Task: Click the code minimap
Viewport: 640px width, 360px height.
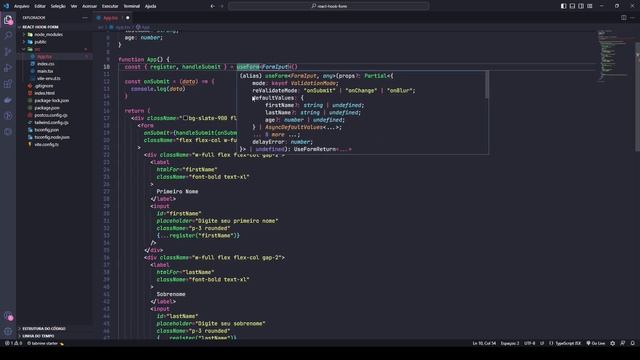Action: pyautogui.click(x=616, y=56)
